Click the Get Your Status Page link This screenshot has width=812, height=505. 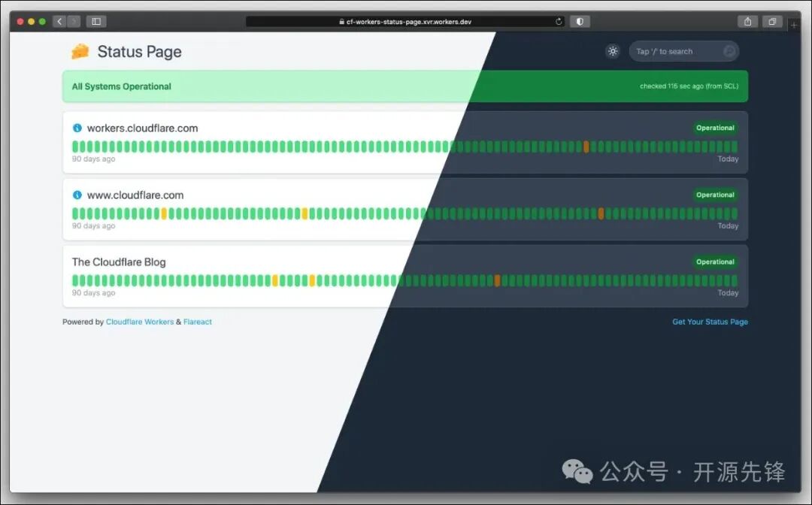coord(710,322)
